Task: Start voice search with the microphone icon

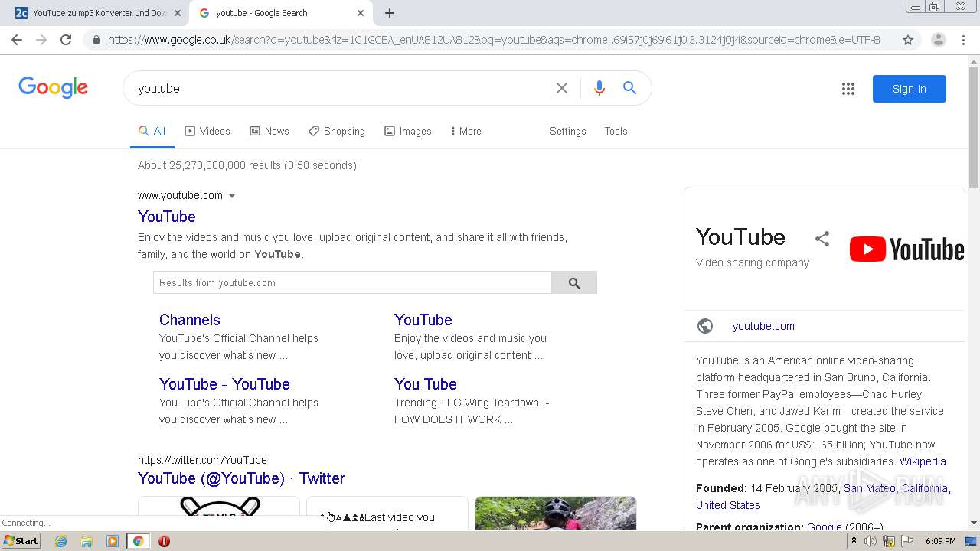Action: point(599,88)
